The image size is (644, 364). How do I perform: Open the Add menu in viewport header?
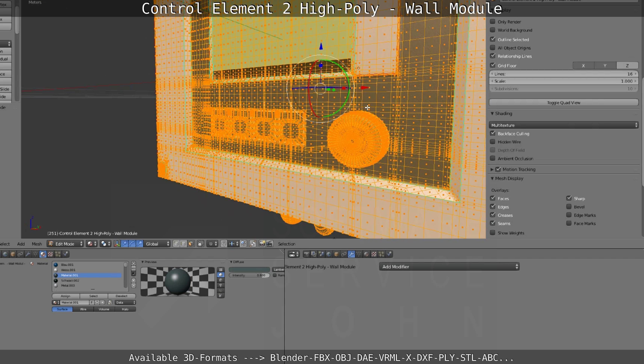coord(21,244)
